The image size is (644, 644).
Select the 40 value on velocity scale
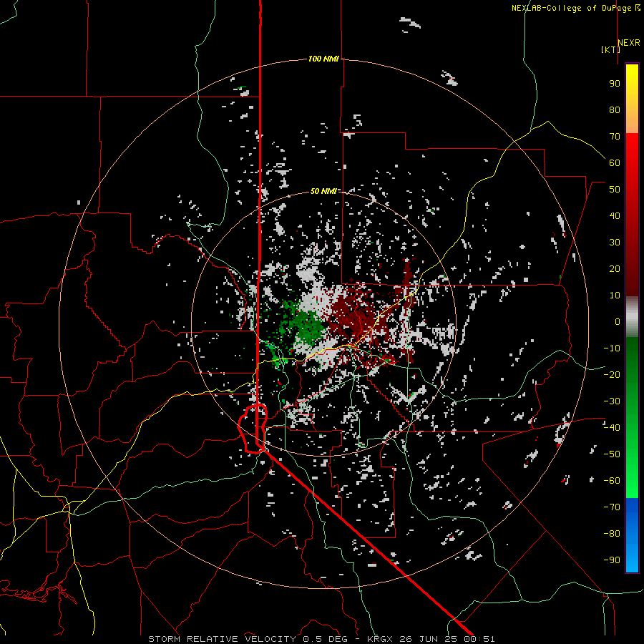(x=615, y=216)
